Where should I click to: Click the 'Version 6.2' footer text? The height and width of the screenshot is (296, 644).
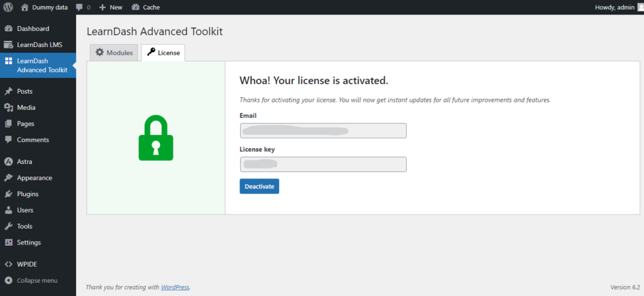tap(625, 287)
